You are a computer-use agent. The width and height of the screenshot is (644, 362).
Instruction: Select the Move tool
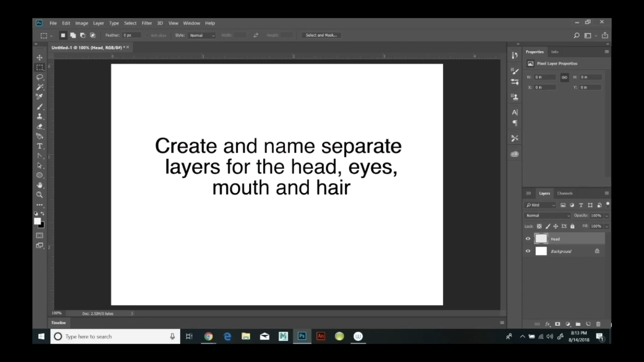pos(40,57)
